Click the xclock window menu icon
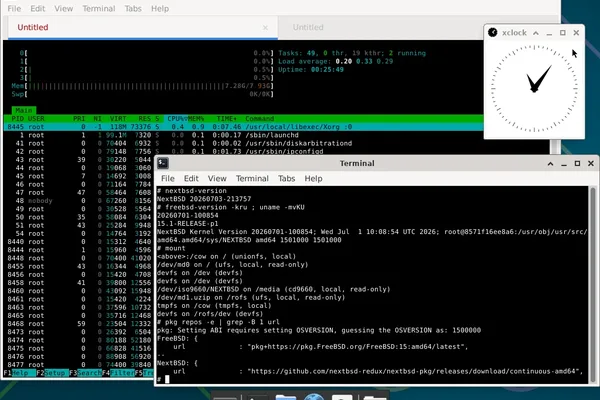 pyautogui.click(x=492, y=33)
